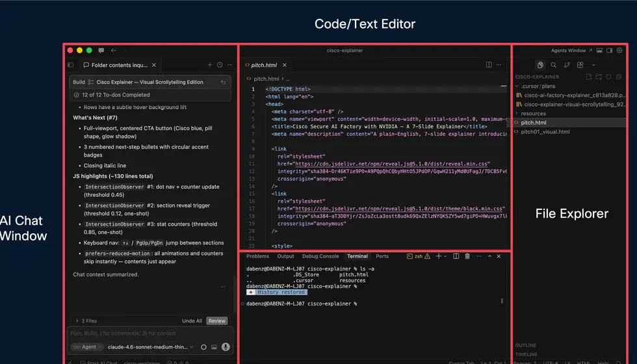Open the settings gear icon

point(619,51)
